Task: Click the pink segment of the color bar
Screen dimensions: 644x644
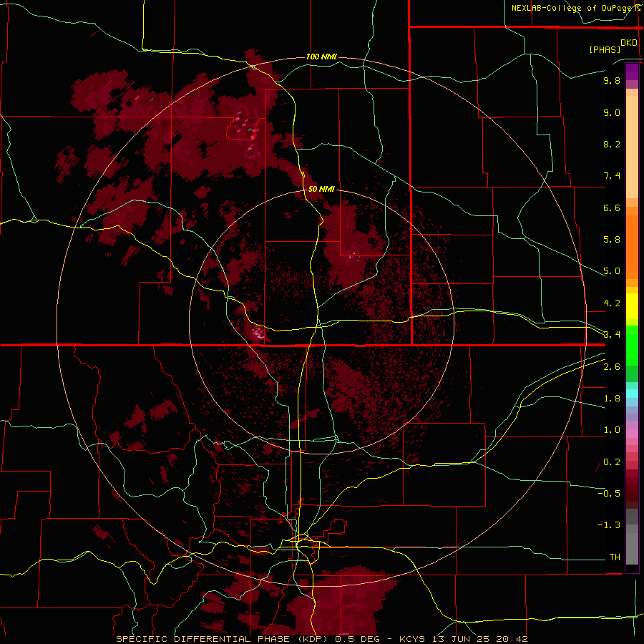Action: (x=632, y=434)
